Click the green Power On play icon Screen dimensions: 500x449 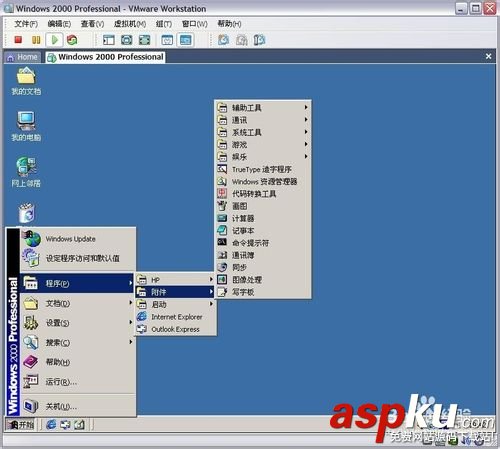[54, 40]
